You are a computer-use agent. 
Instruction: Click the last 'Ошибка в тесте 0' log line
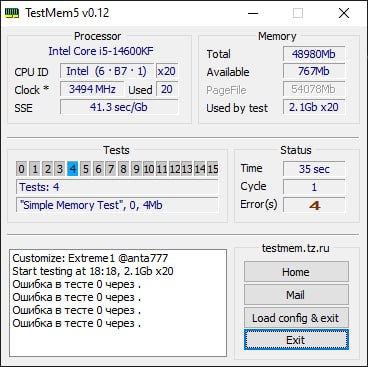[76, 323]
